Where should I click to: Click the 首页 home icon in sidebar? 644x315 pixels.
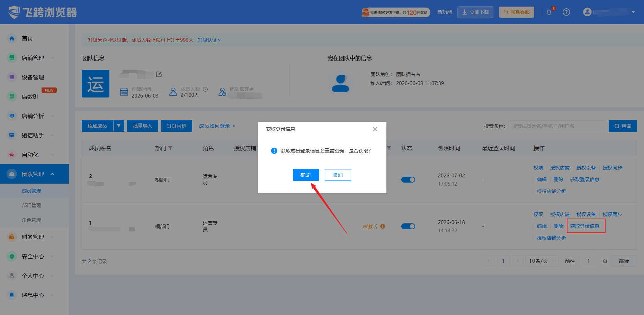[x=12, y=38]
